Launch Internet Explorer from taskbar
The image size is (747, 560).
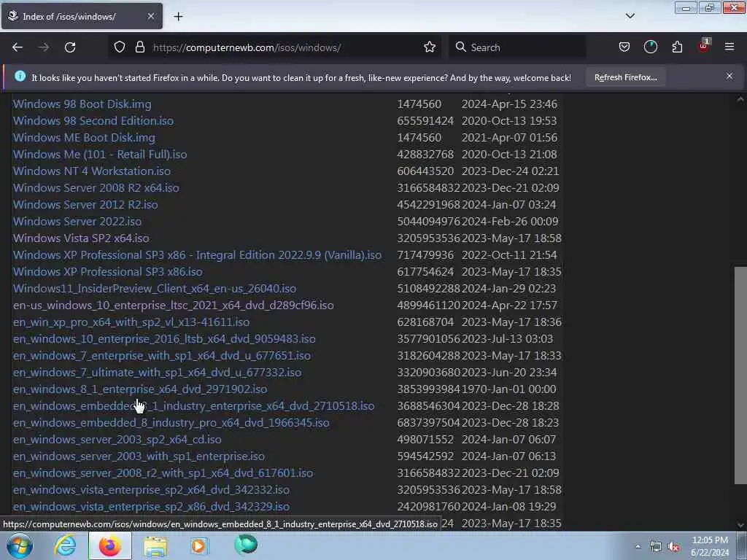65,545
